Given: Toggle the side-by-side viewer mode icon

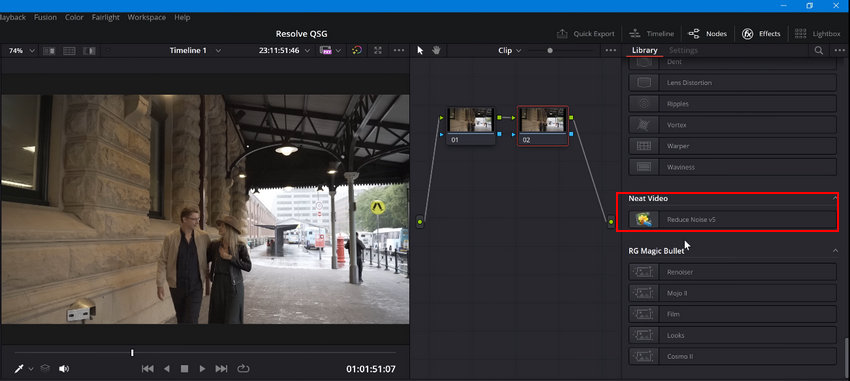Looking at the screenshot, I should pos(89,51).
